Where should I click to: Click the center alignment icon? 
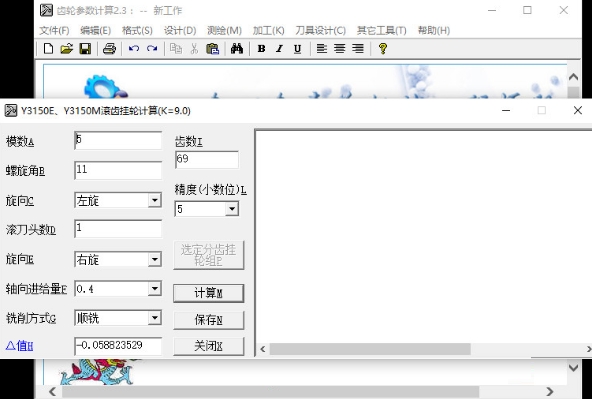click(x=340, y=49)
